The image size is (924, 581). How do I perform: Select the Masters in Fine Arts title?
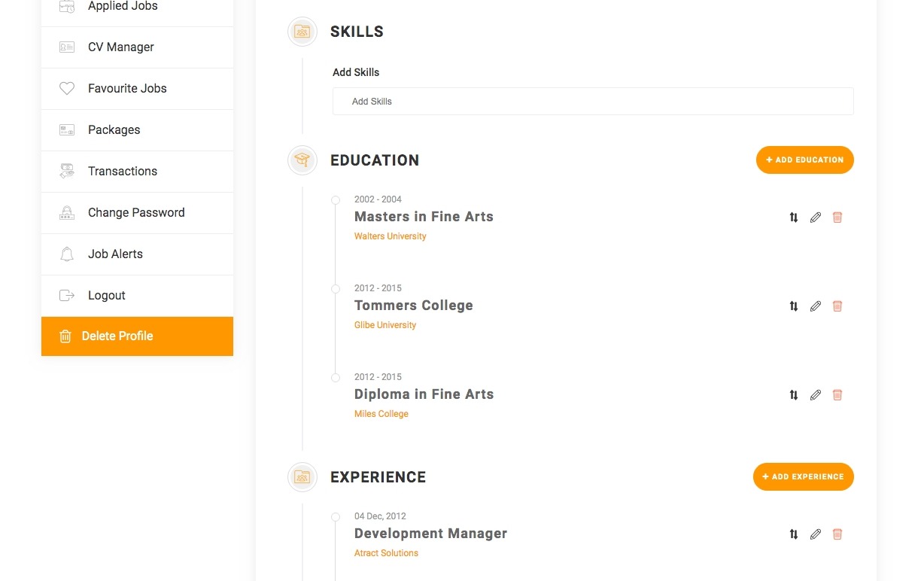pyautogui.click(x=424, y=217)
